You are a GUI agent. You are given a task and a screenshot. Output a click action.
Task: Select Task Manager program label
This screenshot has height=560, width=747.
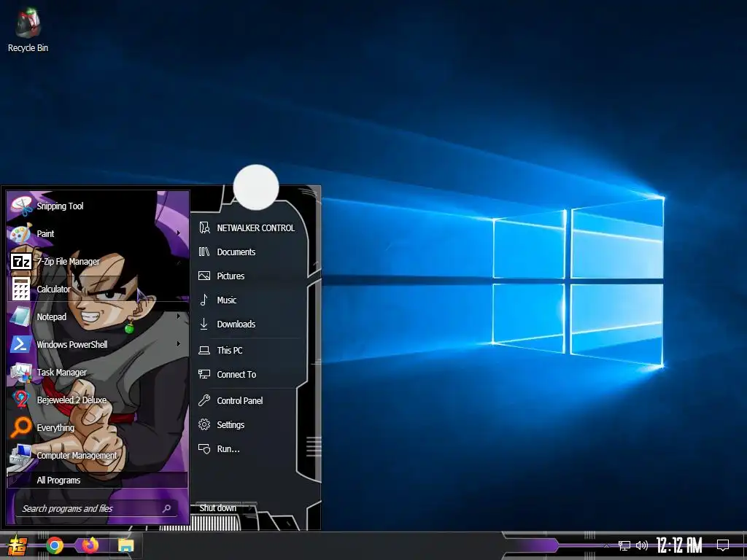(61, 373)
